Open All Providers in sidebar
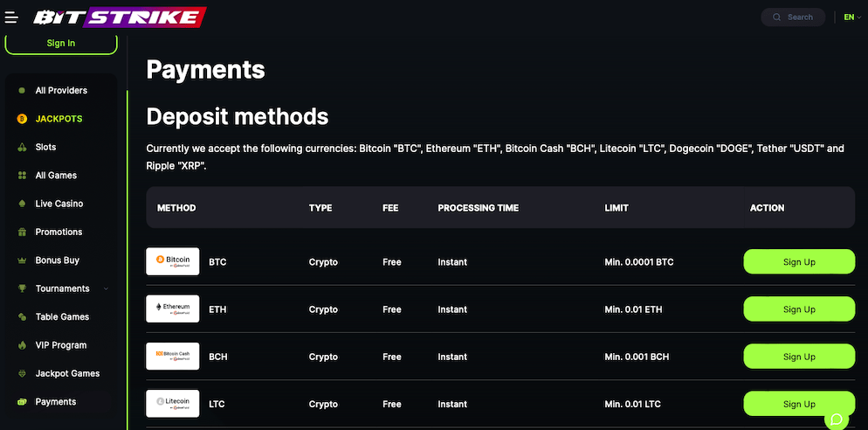 coord(61,90)
